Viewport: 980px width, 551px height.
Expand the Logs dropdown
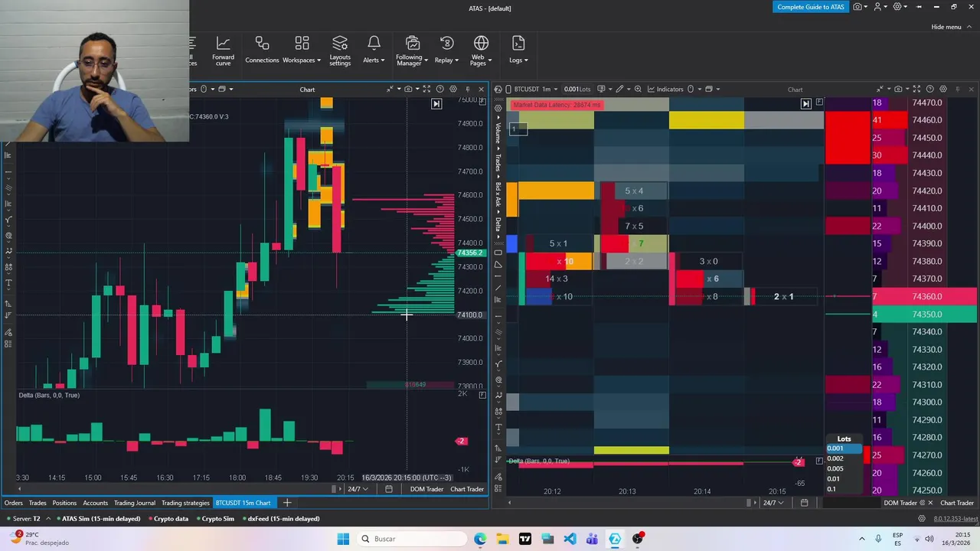(x=518, y=51)
